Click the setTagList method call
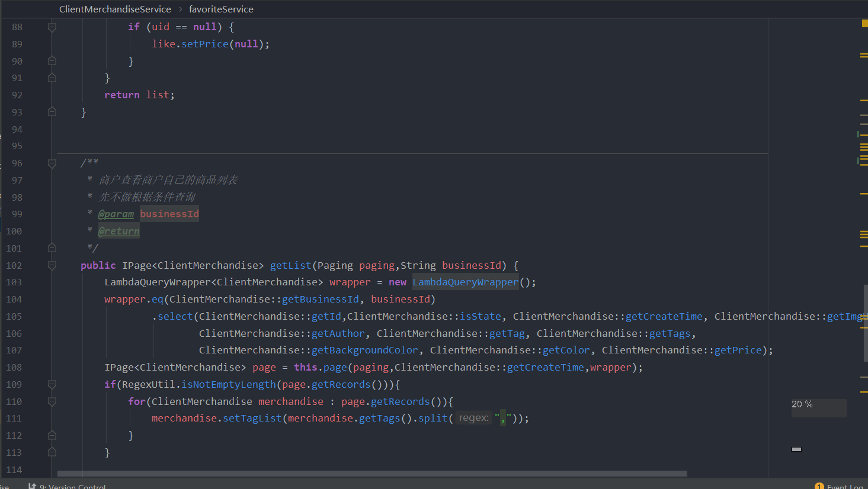Screen dimensions: 868x489 [x=252, y=418]
